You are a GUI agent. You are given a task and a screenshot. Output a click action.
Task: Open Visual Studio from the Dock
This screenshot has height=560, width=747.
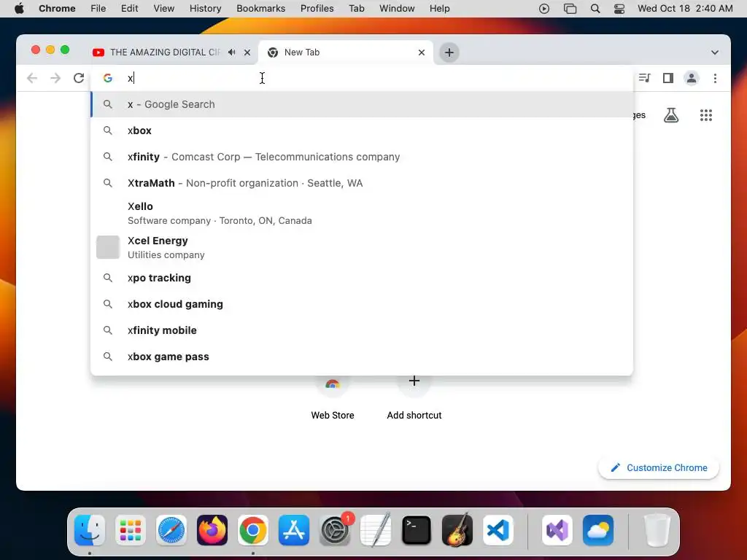557,530
